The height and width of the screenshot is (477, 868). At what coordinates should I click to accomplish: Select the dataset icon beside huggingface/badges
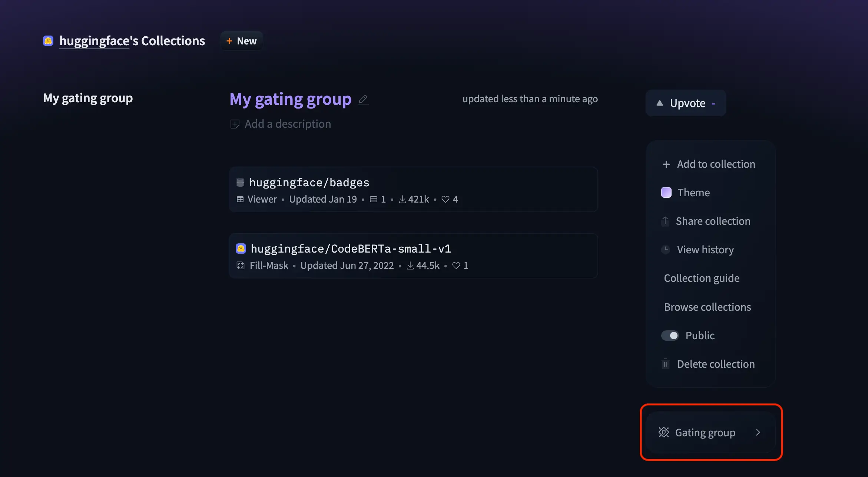[x=240, y=182]
